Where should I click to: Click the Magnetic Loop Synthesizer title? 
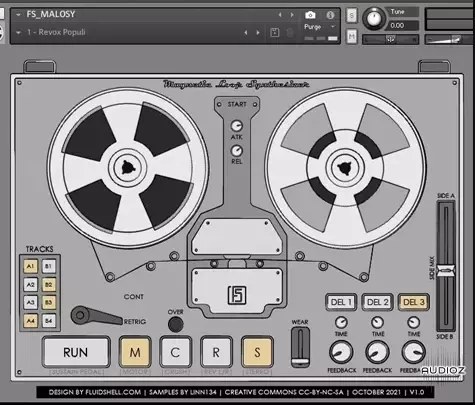(x=236, y=84)
